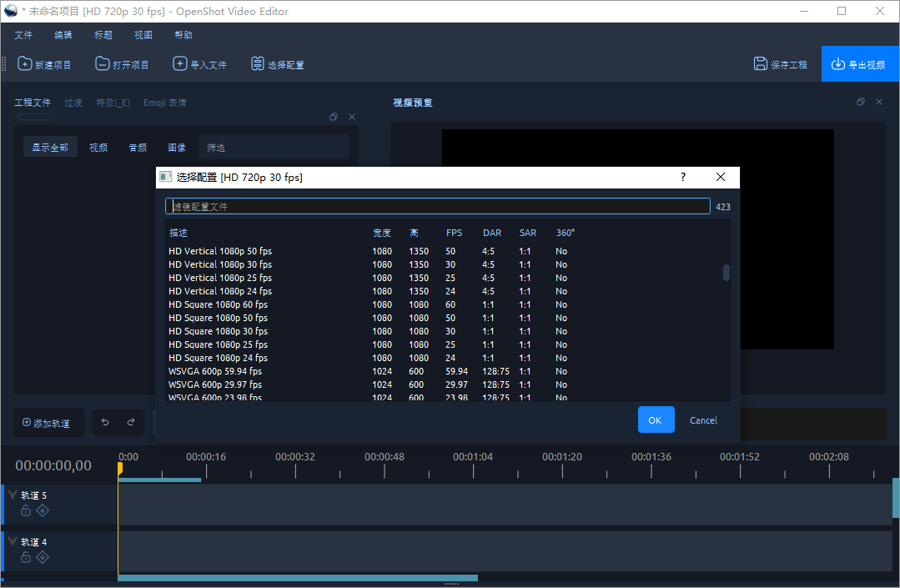The image size is (900, 588).
Task: Open the 文件 menu
Action: (23, 35)
